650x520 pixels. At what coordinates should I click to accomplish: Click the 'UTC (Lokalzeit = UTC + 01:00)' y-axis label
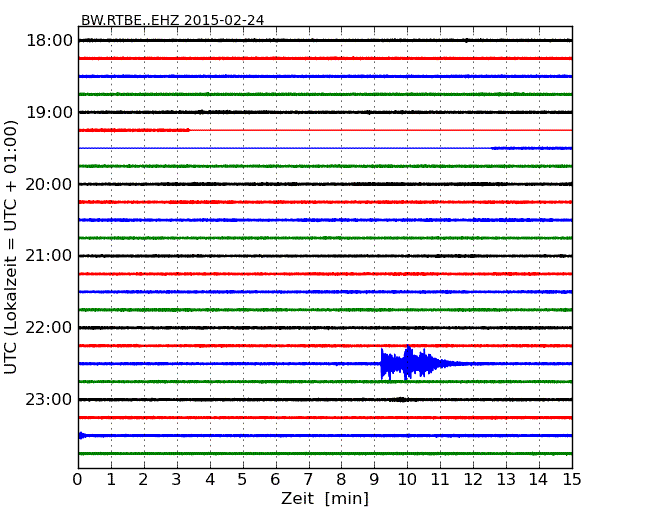click(12, 247)
